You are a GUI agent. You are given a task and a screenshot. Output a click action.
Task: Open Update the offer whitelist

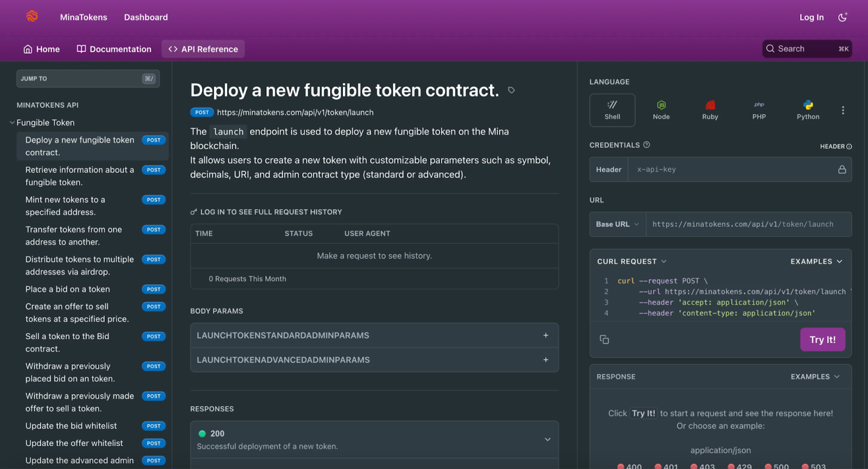(92, 443)
